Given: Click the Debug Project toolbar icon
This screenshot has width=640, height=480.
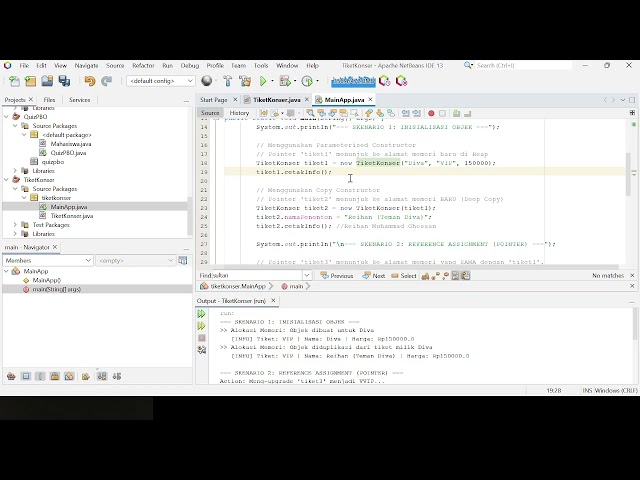Looking at the screenshot, I should (285, 81).
